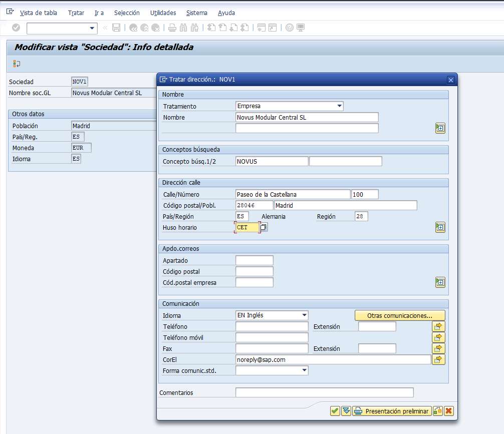Click the green Enter checkmark in the toolbar
This screenshot has width=504, height=434.
[16, 28]
